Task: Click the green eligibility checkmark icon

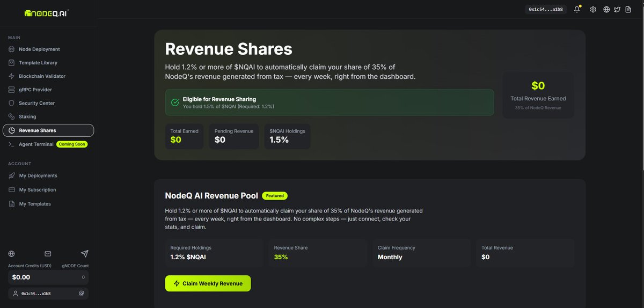Action: coord(175,102)
